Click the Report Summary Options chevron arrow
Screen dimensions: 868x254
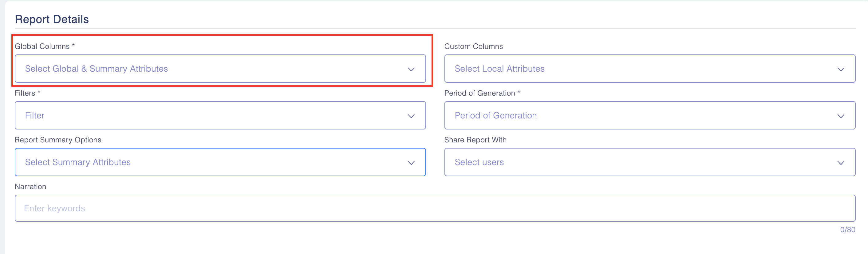[x=411, y=163]
